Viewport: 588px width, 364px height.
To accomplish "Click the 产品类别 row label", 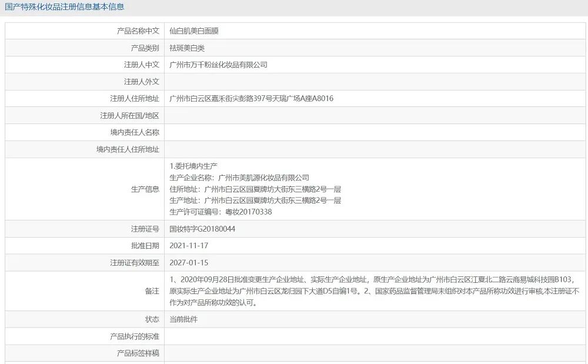I will click(141, 48).
